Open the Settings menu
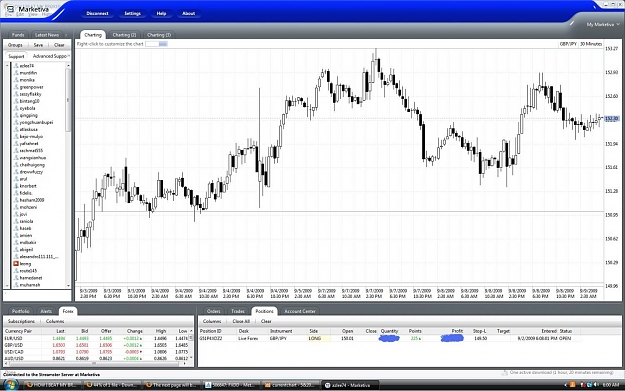Viewport: 625px width, 391px height. 132,13
